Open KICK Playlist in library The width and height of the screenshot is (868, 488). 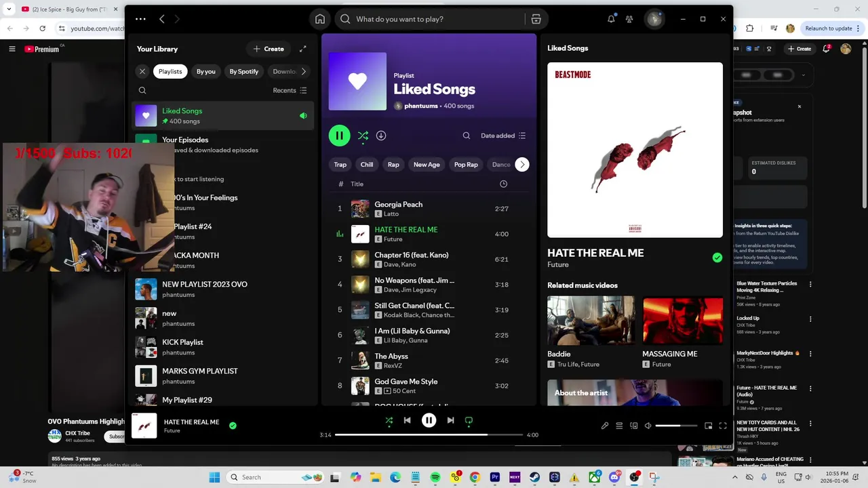click(222, 347)
